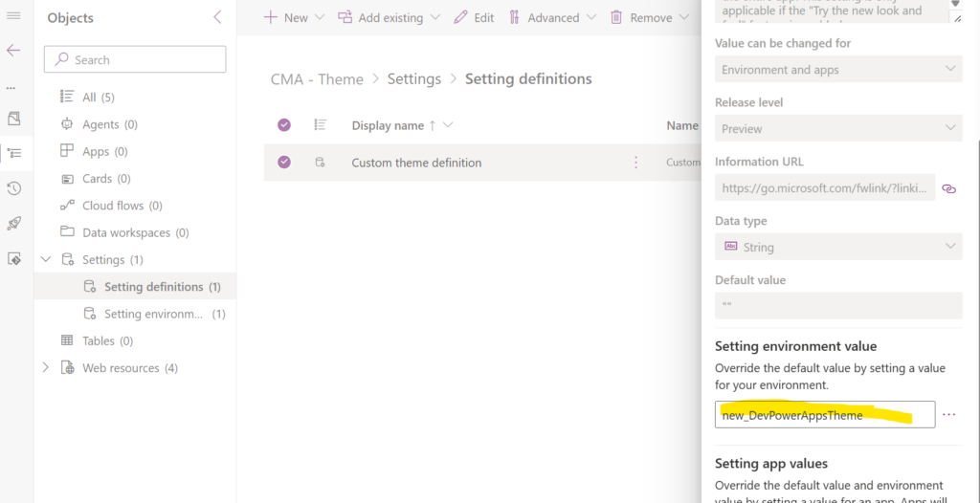Screen dimensions: 980x503
Task: Click the ellipsis next to environment value
Action: (948, 415)
